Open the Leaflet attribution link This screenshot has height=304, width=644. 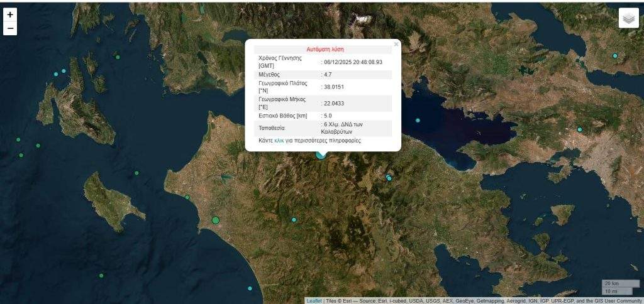click(x=314, y=300)
